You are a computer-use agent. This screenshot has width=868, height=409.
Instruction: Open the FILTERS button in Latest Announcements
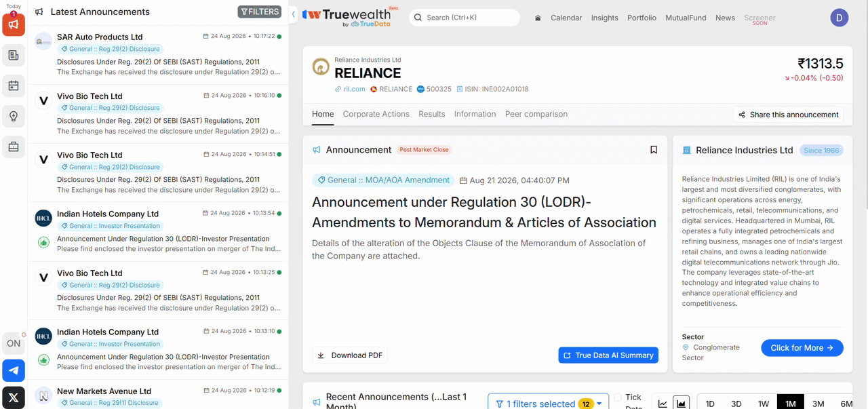(x=260, y=12)
